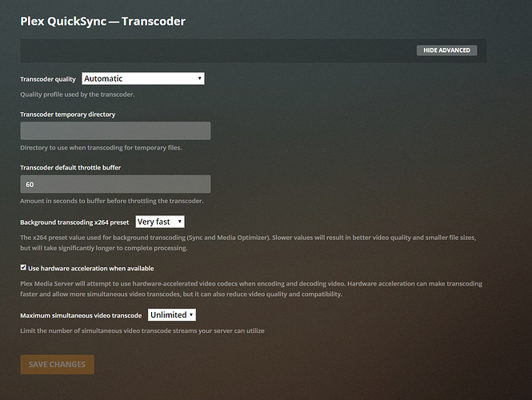Click the Background transcoding x264 preset label

[x=74, y=222]
